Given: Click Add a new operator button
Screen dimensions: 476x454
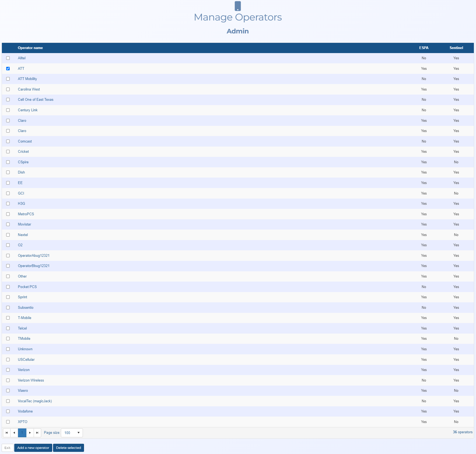Looking at the screenshot, I should [33, 448].
